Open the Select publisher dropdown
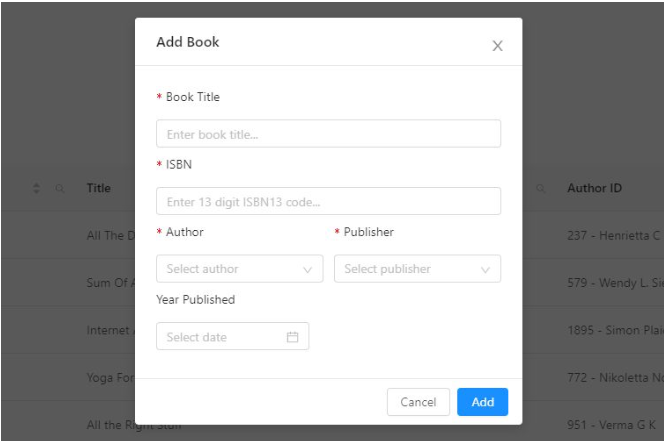665x441 pixels. [417, 268]
